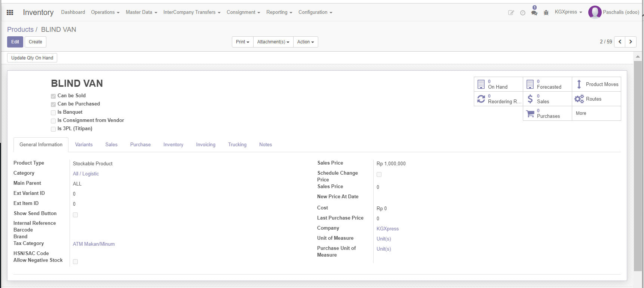The width and height of the screenshot is (644, 288).
Task: Expand Reporting menu dropdown
Action: tap(279, 12)
